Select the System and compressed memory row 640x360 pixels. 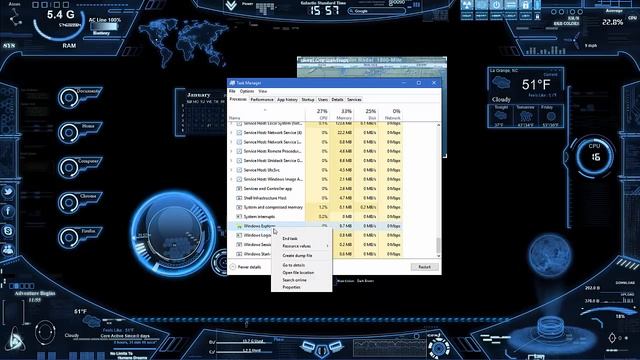click(x=316, y=207)
